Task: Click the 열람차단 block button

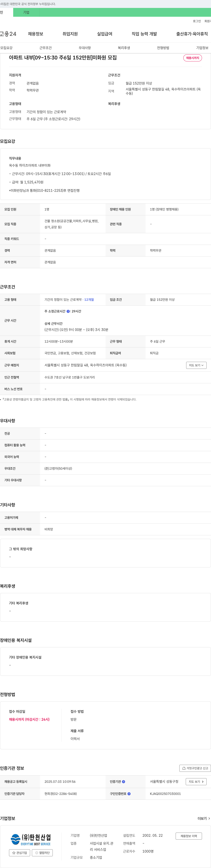Action: click(x=42, y=853)
